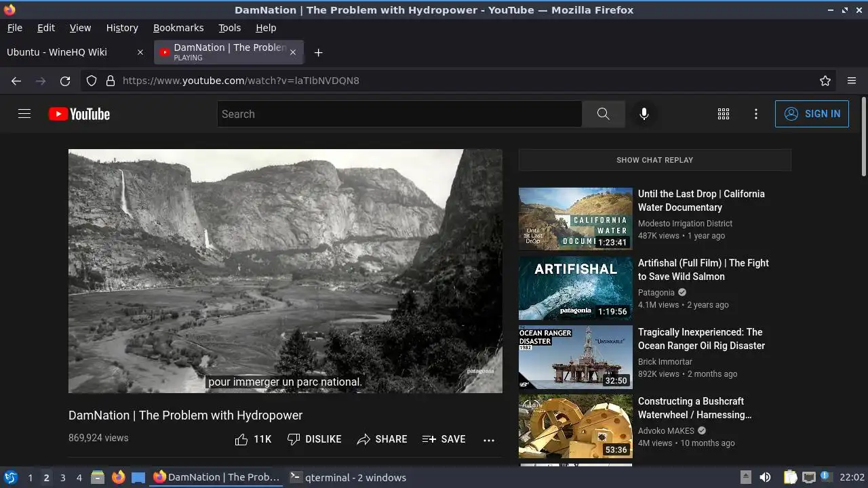Bookmark this page with star icon
The image size is (868, 488).
point(825,81)
